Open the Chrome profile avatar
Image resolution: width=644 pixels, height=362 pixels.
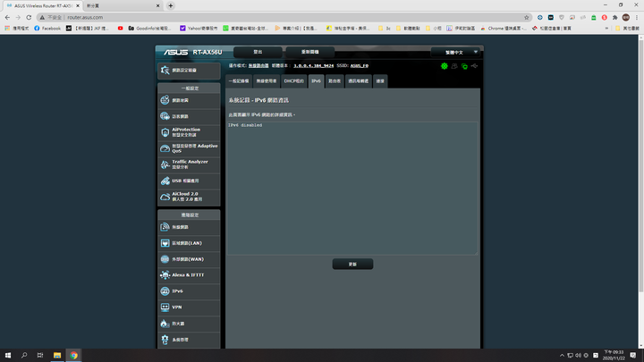coord(626,17)
